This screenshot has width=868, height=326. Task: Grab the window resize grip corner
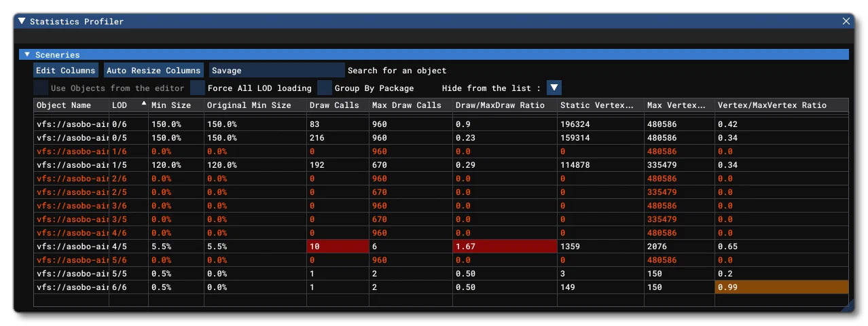pos(848,306)
